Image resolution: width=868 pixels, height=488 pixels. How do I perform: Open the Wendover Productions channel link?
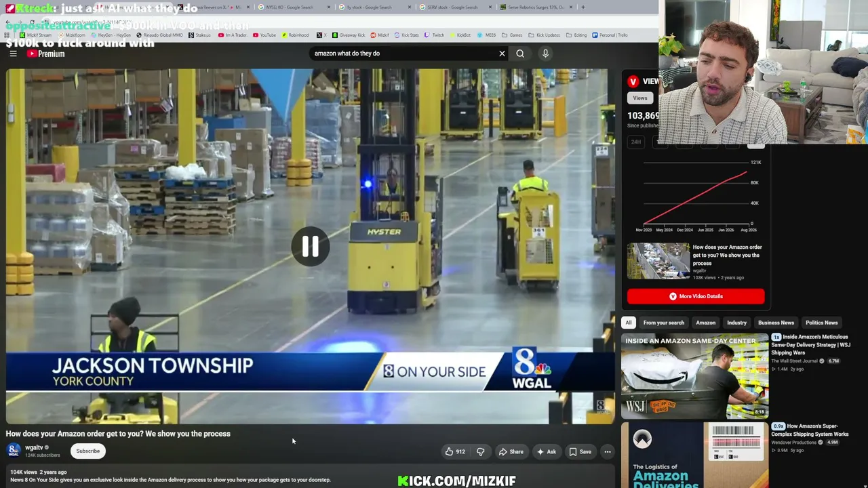(x=793, y=443)
